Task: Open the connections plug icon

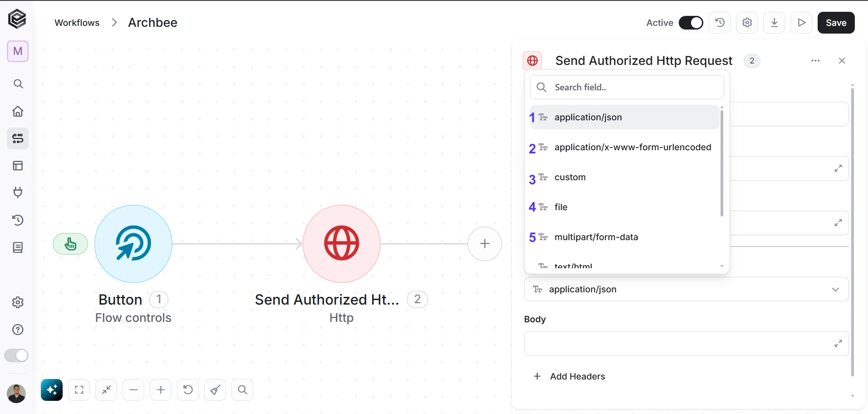Action: tap(18, 193)
